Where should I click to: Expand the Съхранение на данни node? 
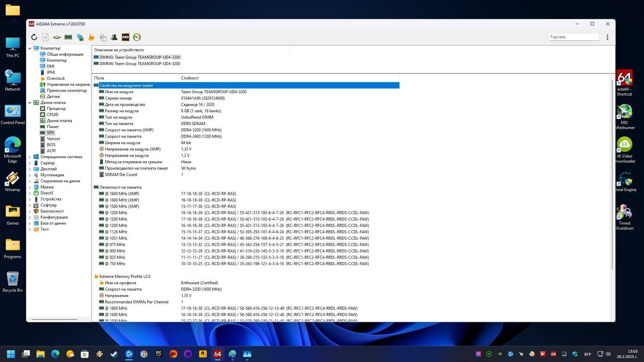click(x=30, y=181)
